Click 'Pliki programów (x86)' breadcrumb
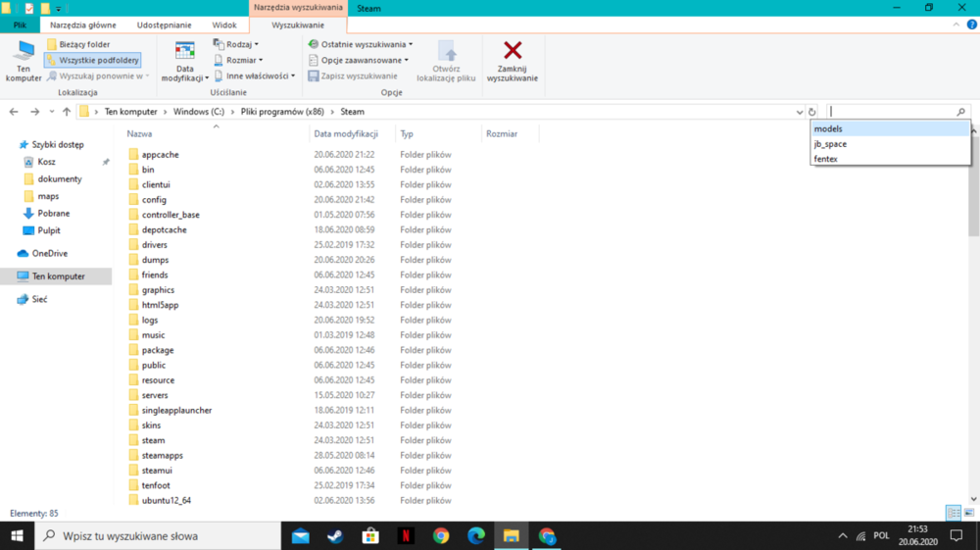Viewport: 980px width, 550px height. coord(282,112)
